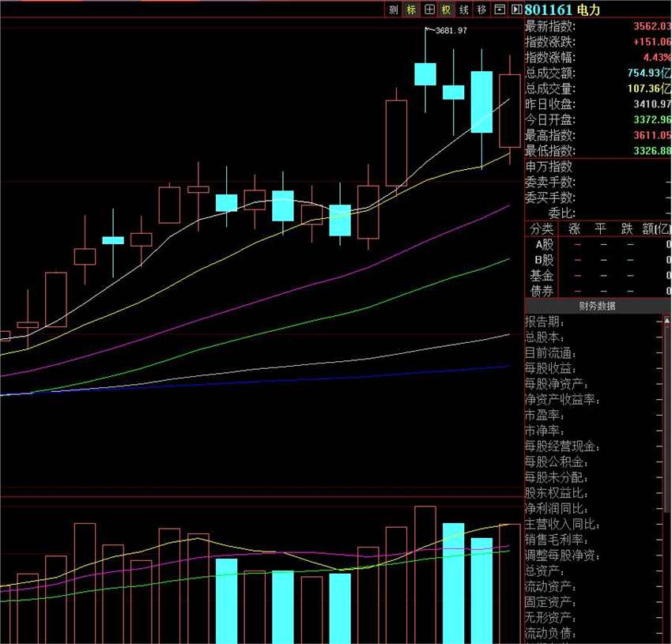Click the highest cyan candlestick near peak
The image size is (672, 644).
click(x=425, y=74)
